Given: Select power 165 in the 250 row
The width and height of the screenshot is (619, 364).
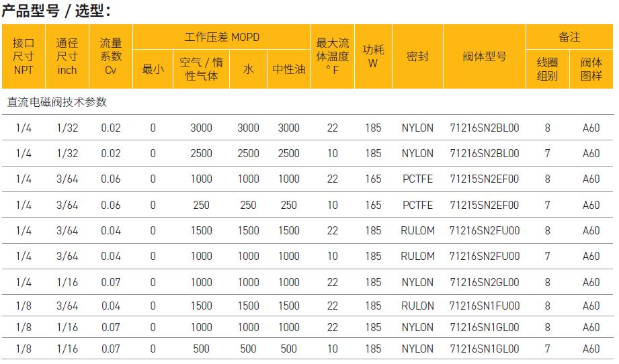Looking at the screenshot, I should (x=373, y=205).
